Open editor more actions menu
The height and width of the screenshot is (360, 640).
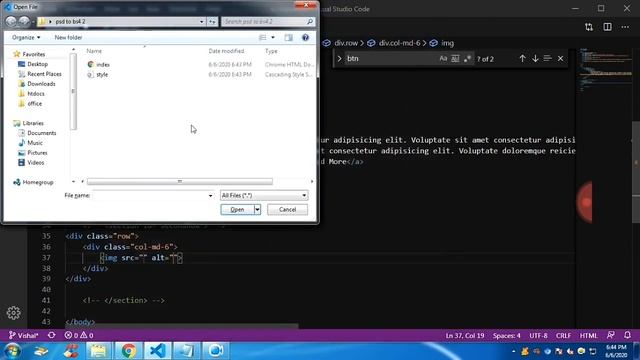(625, 27)
